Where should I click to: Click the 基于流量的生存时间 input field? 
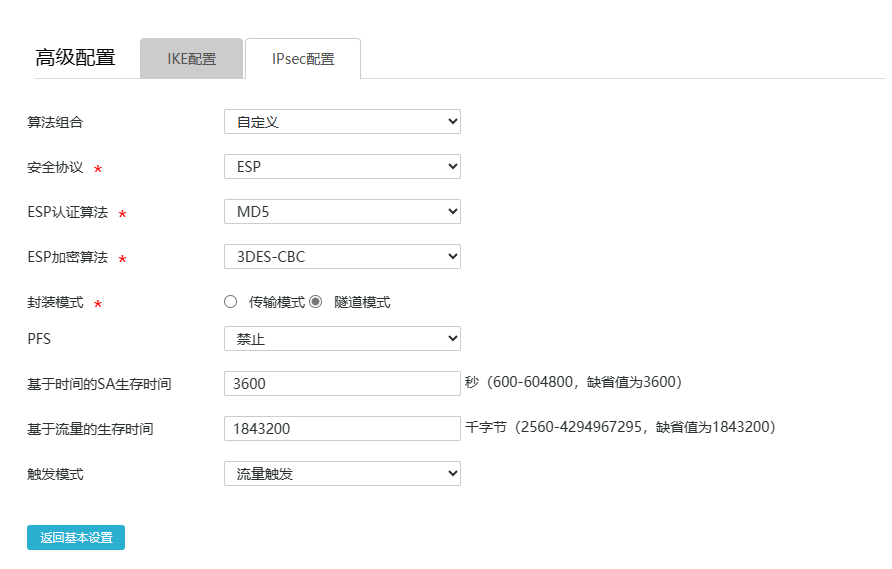tap(342, 429)
